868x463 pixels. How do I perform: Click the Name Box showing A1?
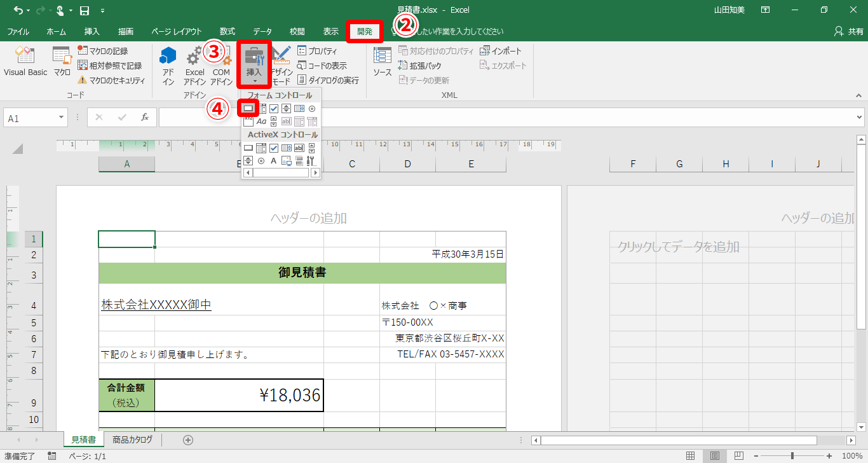pyautogui.click(x=36, y=118)
